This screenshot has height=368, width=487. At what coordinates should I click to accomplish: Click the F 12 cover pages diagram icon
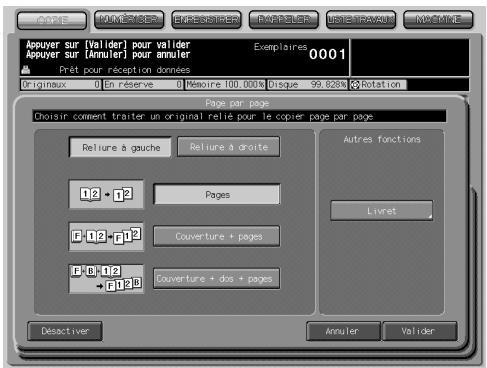pyautogui.click(x=106, y=236)
